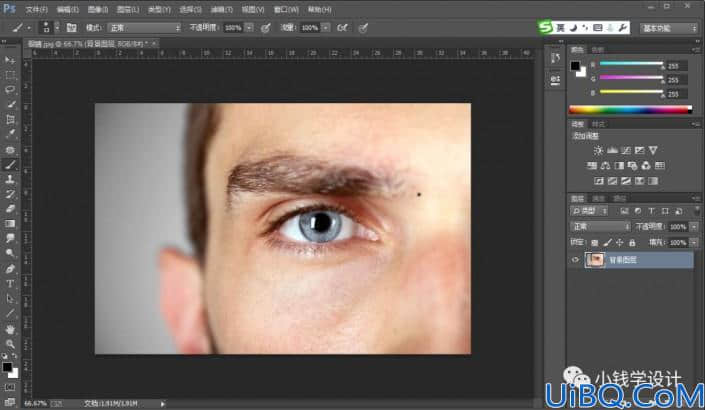This screenshot has height=410, width=705.
Task: Select the Rectangular Marquee tool
Action: 10,75
